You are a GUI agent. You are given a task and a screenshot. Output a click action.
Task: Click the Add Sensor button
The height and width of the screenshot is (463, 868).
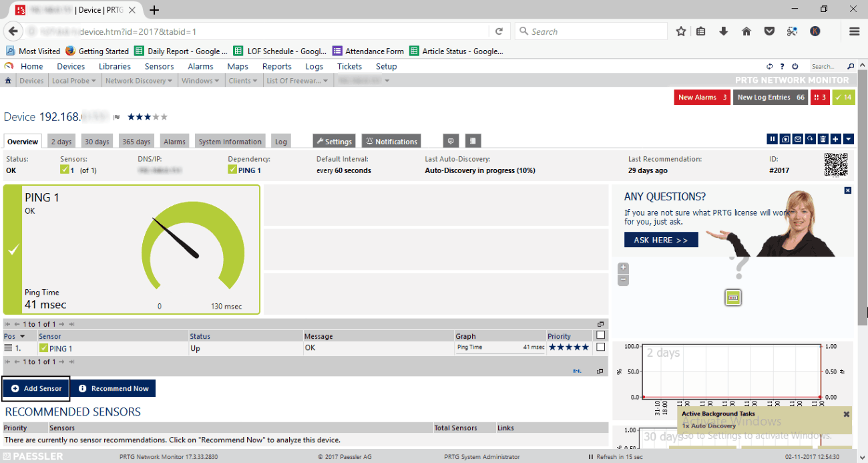(36, 388)
